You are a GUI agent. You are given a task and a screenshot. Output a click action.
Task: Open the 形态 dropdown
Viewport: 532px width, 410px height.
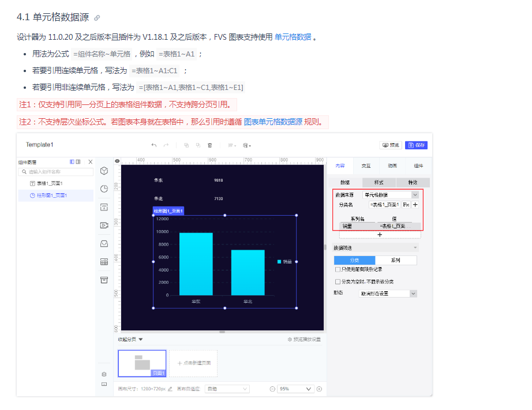coord(388,294)
